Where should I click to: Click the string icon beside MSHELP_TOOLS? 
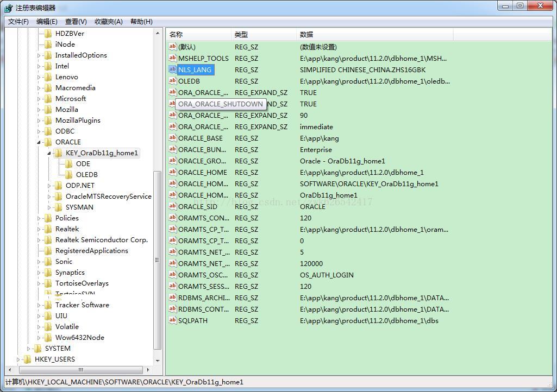(173, 58)
